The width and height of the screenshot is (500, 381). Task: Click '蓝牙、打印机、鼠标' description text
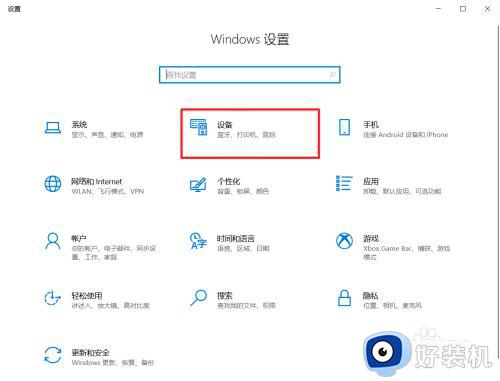pyautogui.click(x=247, y=135)
